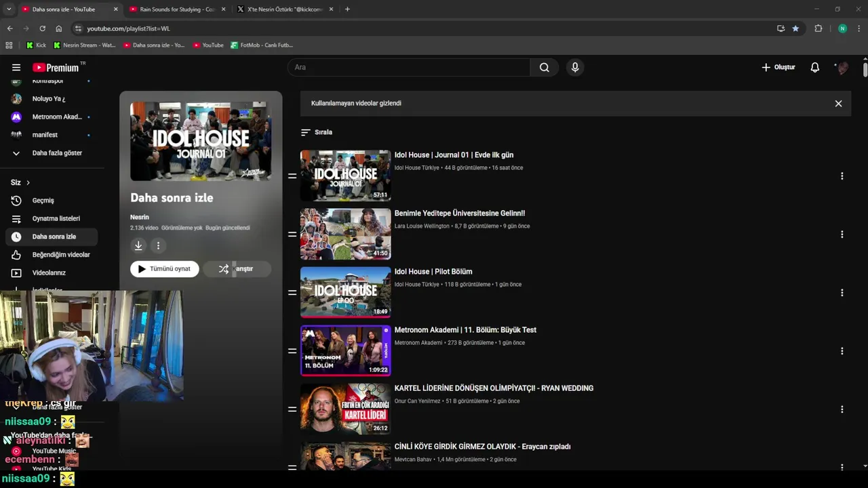Open Nesrin Stream bookmark
Screen dimensions: 868x488
pos(84,45)
